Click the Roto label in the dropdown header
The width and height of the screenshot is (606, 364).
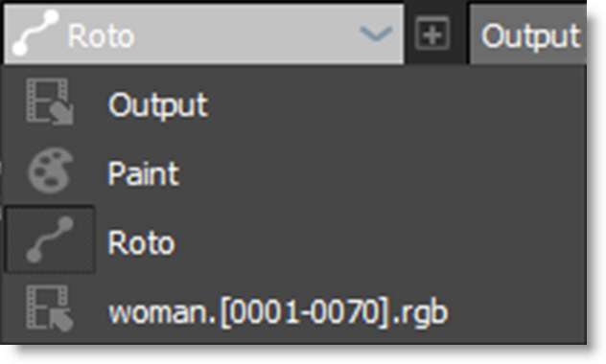click(102, 36)
